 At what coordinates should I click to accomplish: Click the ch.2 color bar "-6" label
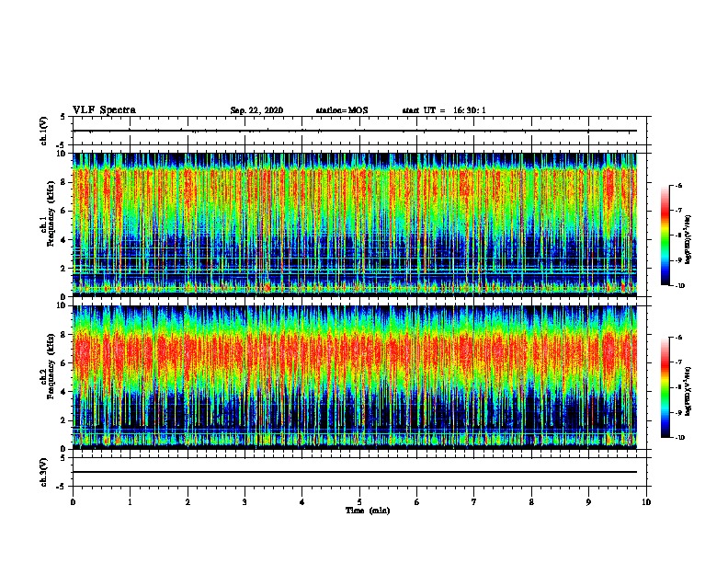678,338
